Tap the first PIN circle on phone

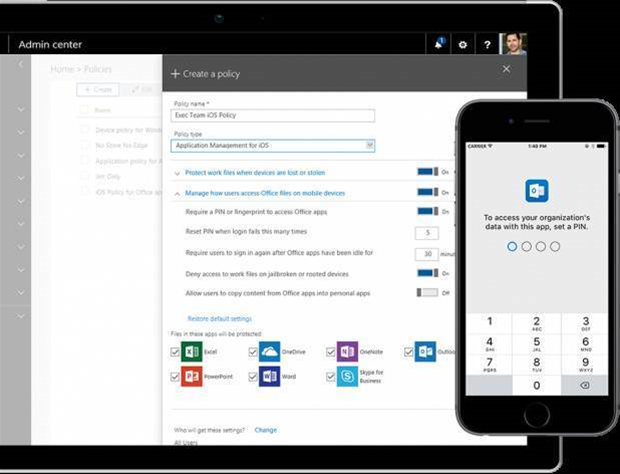click(x=512, y=246)
